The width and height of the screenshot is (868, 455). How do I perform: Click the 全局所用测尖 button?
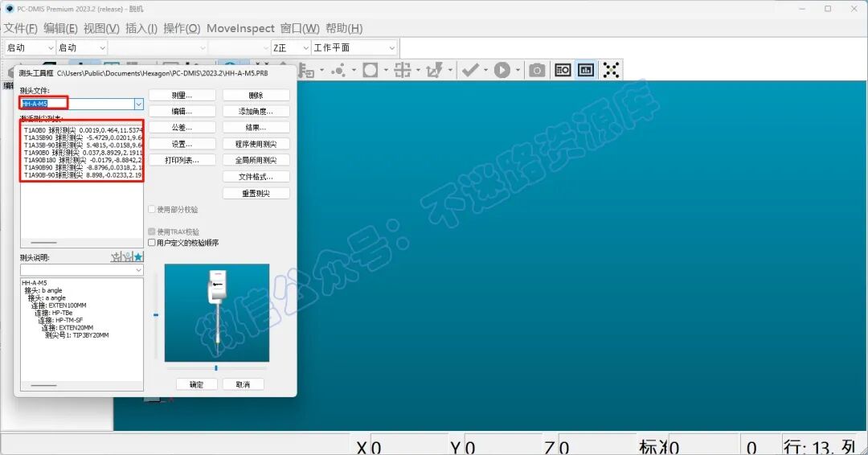click(256, 160)
